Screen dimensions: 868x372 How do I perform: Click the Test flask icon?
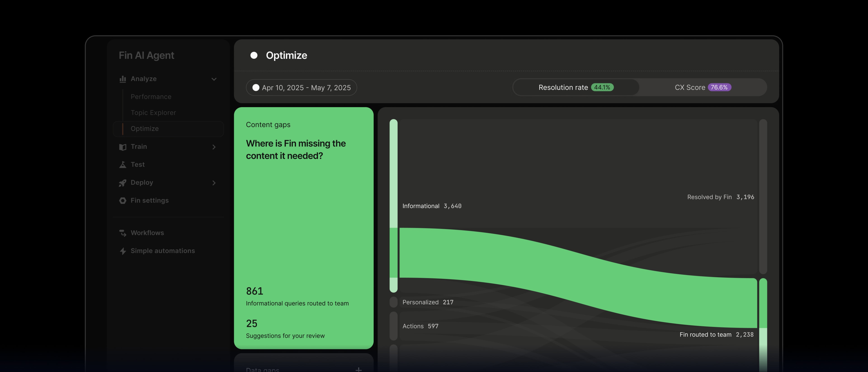point(123,165)
